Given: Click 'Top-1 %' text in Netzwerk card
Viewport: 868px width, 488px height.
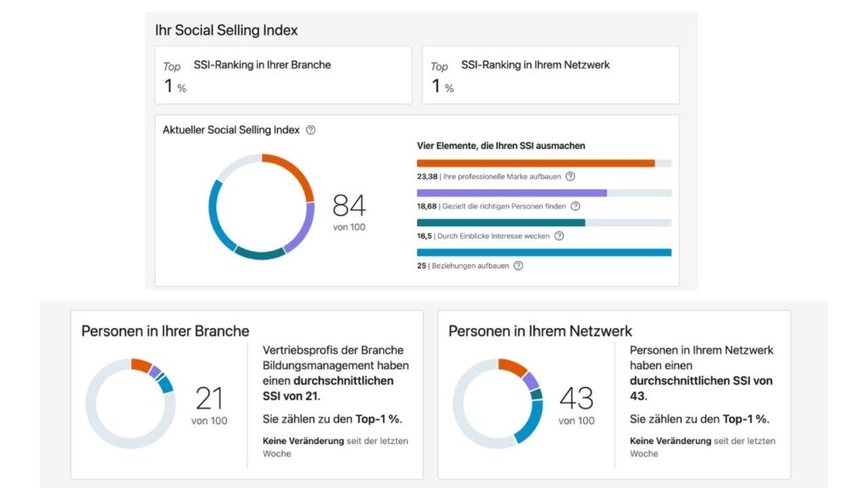Looking at the screenshot, I should 746,419.
